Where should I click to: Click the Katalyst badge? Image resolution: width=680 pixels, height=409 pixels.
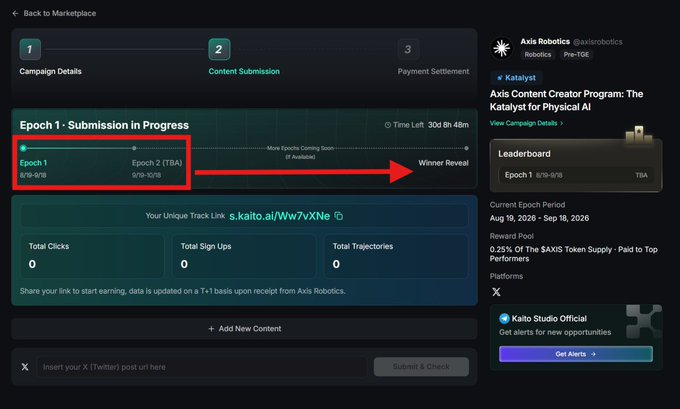tap(516, 78)
